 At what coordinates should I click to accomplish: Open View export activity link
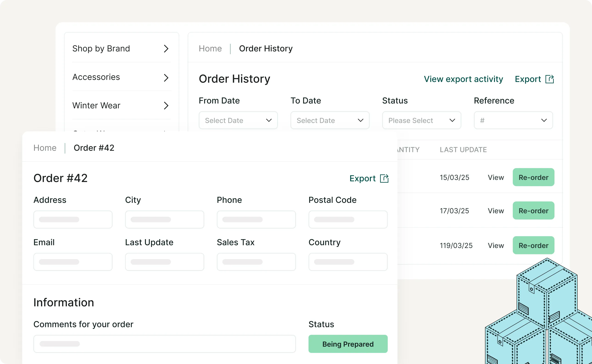tap(463, 79)
